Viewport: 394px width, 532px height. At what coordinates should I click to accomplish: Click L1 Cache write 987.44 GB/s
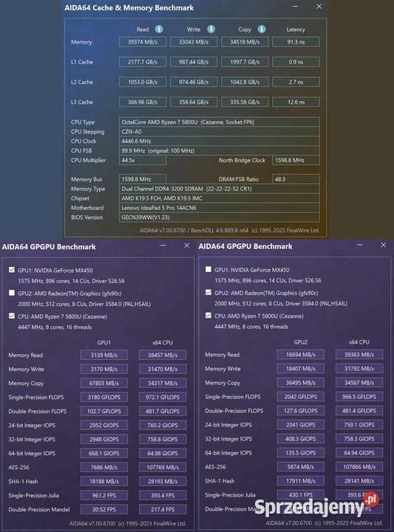pyautogui.click(x=194, y=62)
